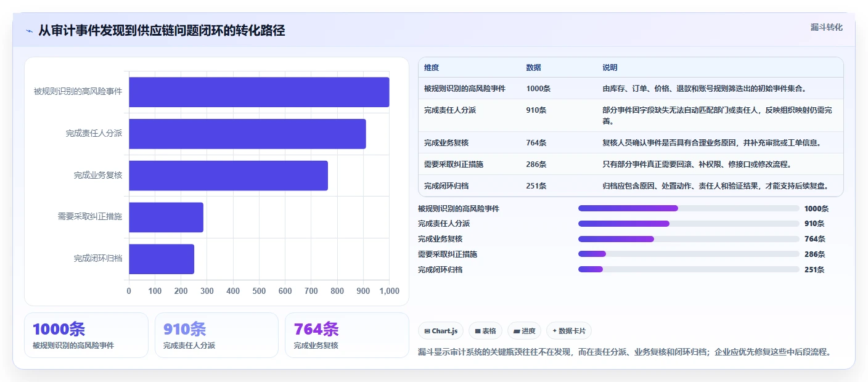Click 需要采取纠正措施 in the table's 维度 column

(454, 165)
